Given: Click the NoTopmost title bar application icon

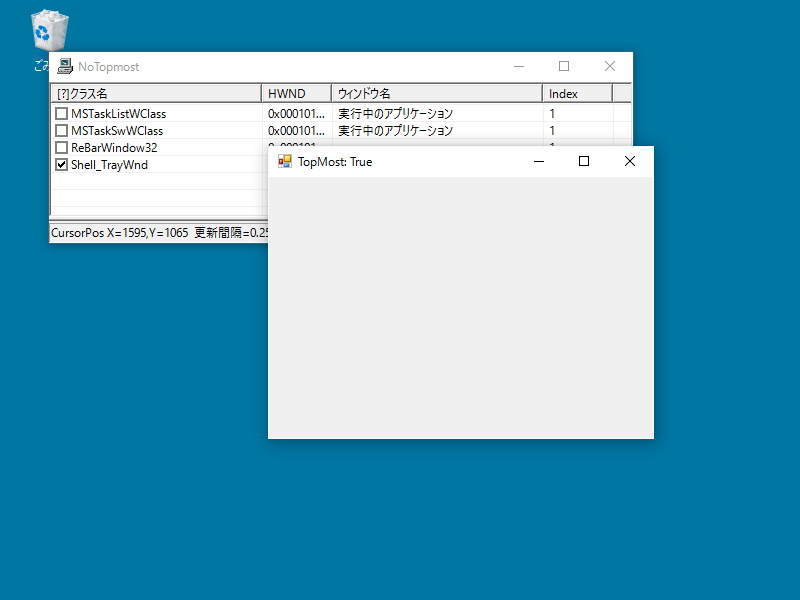Looking at the screenshot, I should pyautogui.click(x=65, y=66).
